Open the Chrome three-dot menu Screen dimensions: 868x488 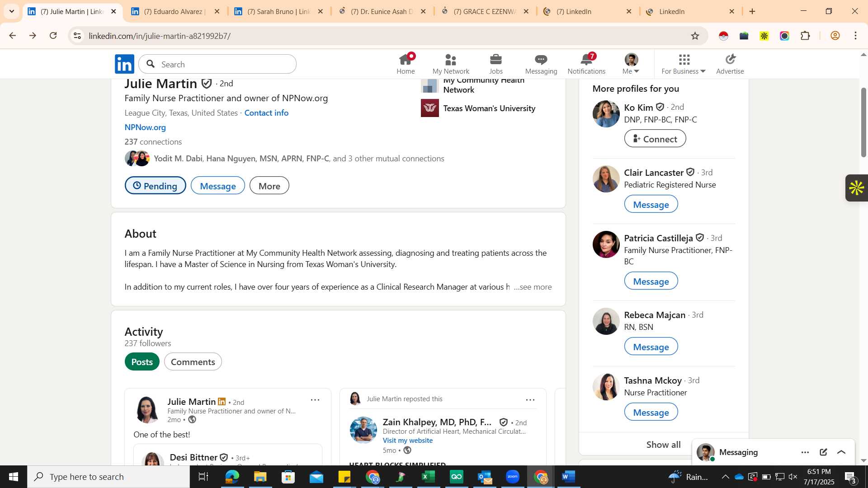pyautogui.click(x=855, y=36)
